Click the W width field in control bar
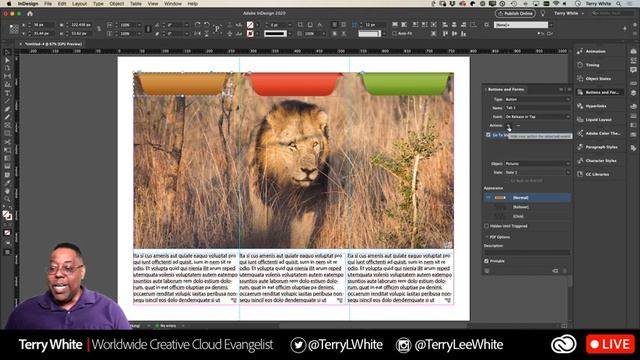The width and height of the screenshot is (640, 360). pyautogui.click(x=81, y=25)
